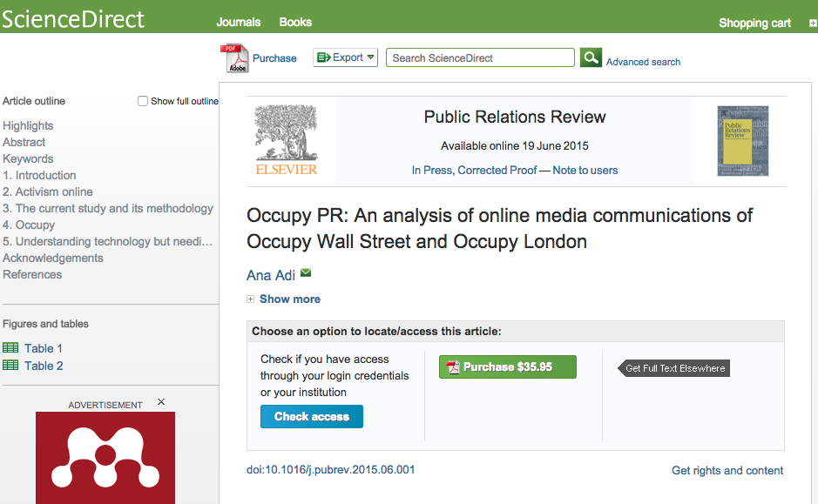This screenshot has height=504, width=818.
Task: Click the Elsevier tree logo
Action: pos(287,139)
